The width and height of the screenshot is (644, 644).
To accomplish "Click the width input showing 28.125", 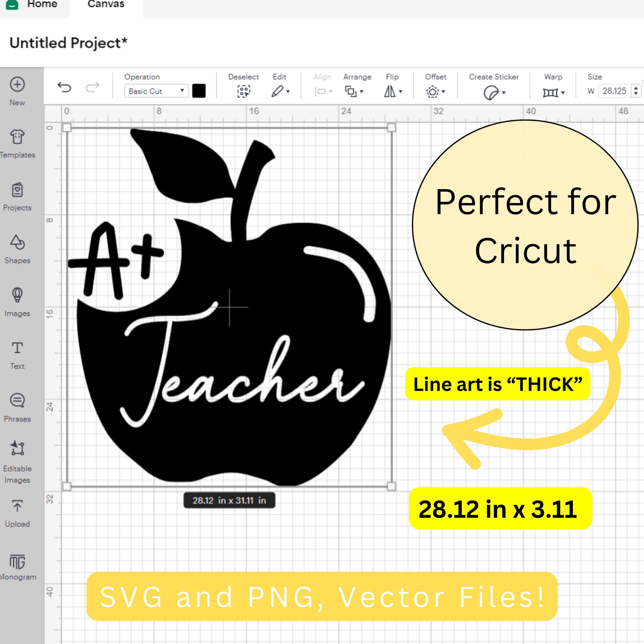I will pos(615,91).
